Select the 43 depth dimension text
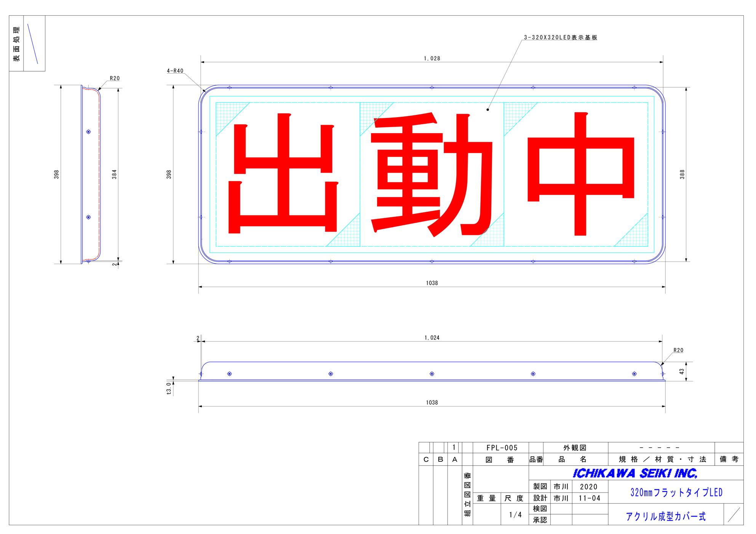Viewport: 756px width, 534px height. click(682, 371)
